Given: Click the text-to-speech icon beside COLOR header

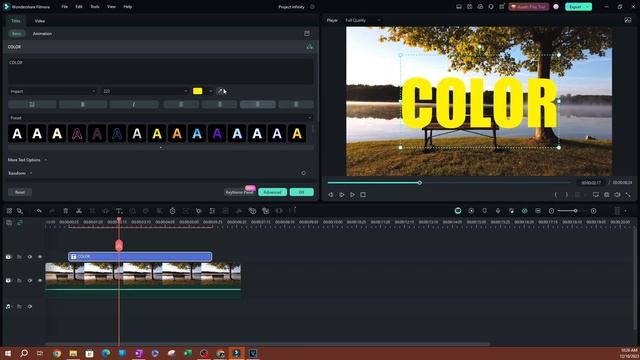Looking at the screenshot, I should (309, 47).
